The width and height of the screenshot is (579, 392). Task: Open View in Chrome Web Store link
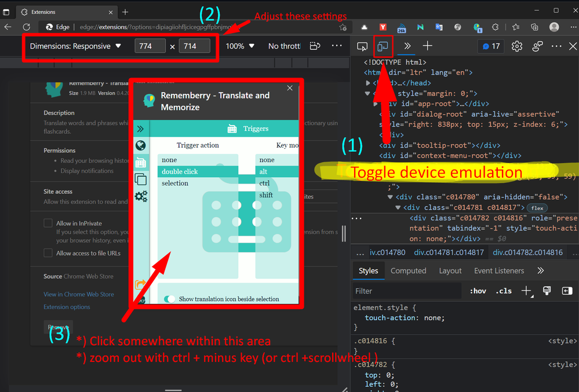(79, 294)
